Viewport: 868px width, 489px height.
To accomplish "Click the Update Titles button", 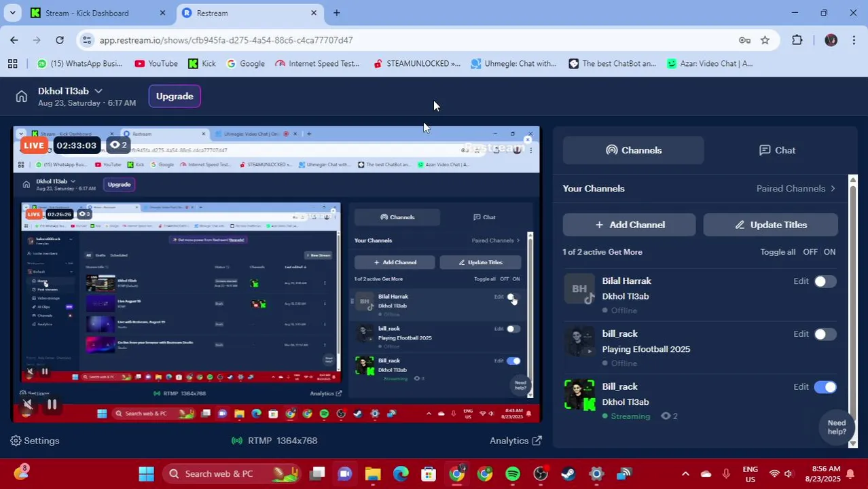I will coord(770,225).
